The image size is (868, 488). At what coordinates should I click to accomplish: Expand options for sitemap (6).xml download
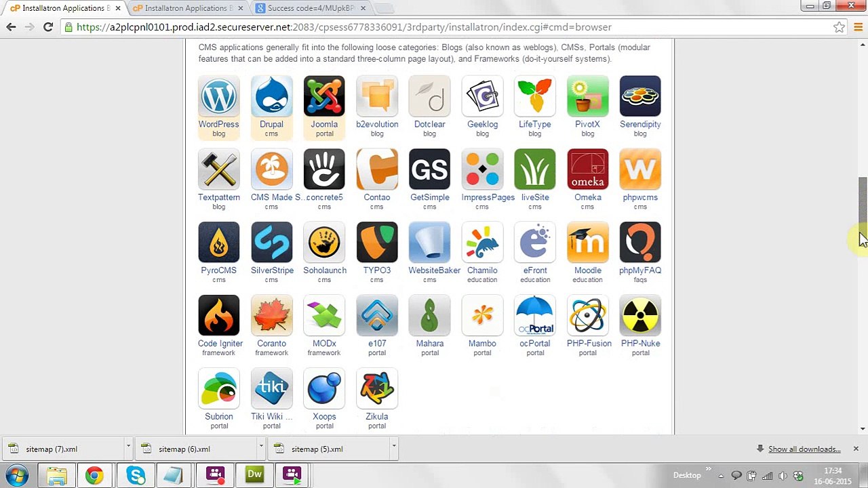pyautogui.click(x=260, y=449)
